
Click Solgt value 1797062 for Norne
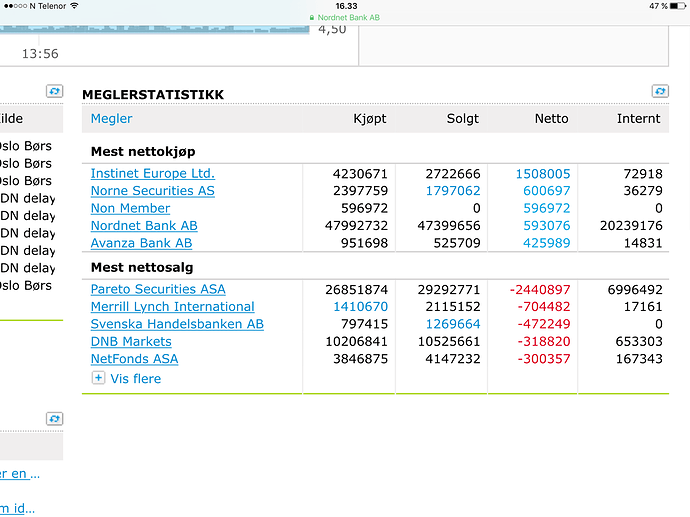[453, 191]
